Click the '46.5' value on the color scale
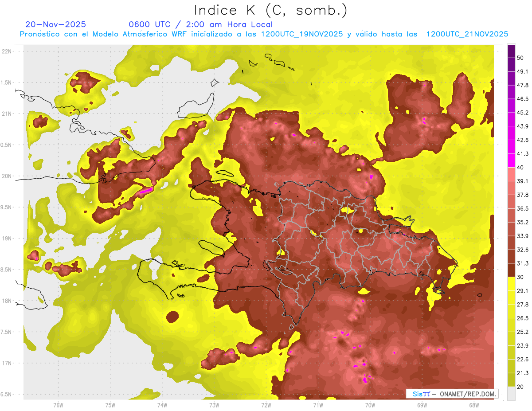532x411 pixels. point(523,99)
